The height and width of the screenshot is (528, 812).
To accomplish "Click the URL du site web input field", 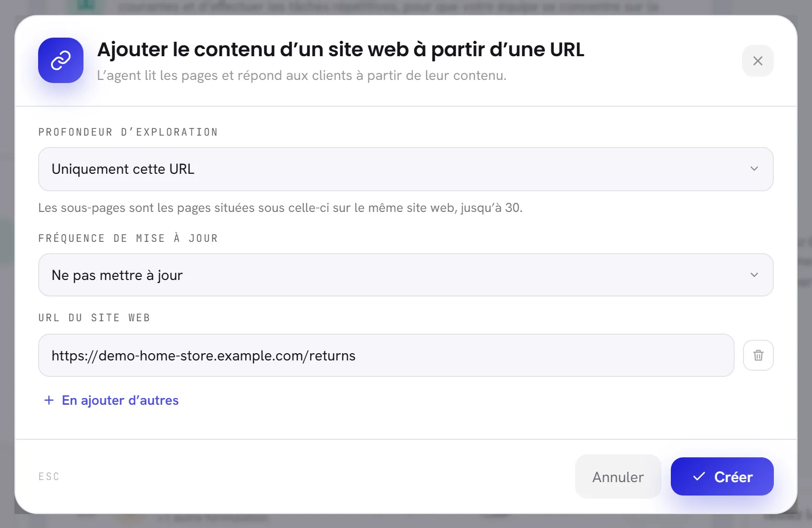I will point(386,355).
